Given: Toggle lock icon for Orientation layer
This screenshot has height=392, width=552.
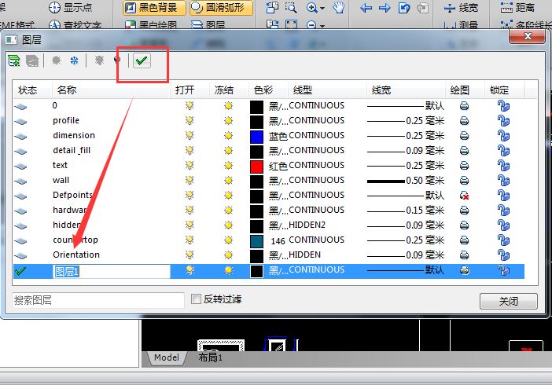Looking at the screenshot, I should point(503,255).
